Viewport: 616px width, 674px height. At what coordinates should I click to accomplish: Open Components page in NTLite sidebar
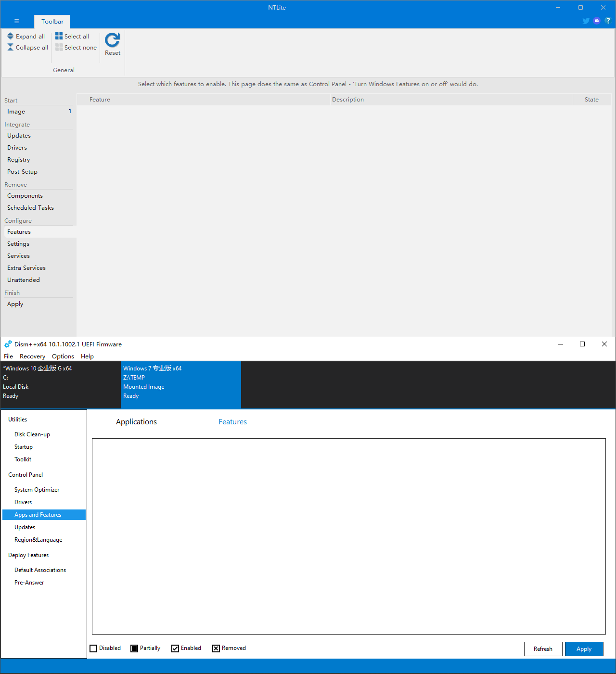(x=25, y=196)
